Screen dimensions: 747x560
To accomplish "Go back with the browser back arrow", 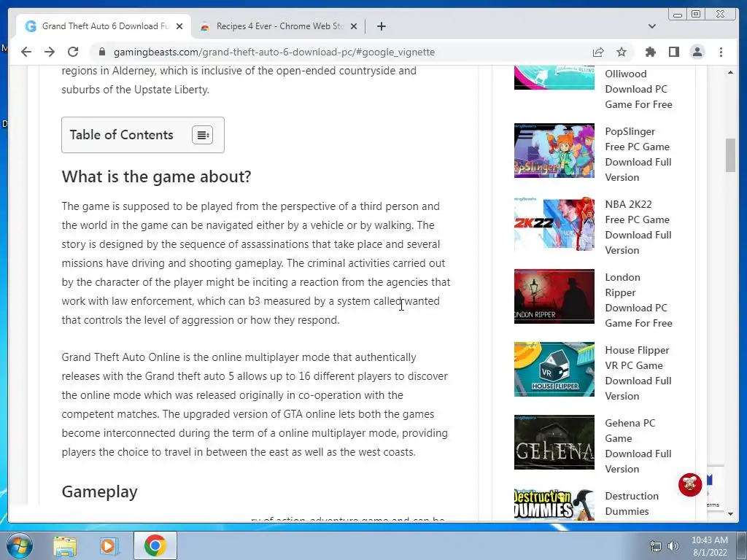I will tap(26, 52).
